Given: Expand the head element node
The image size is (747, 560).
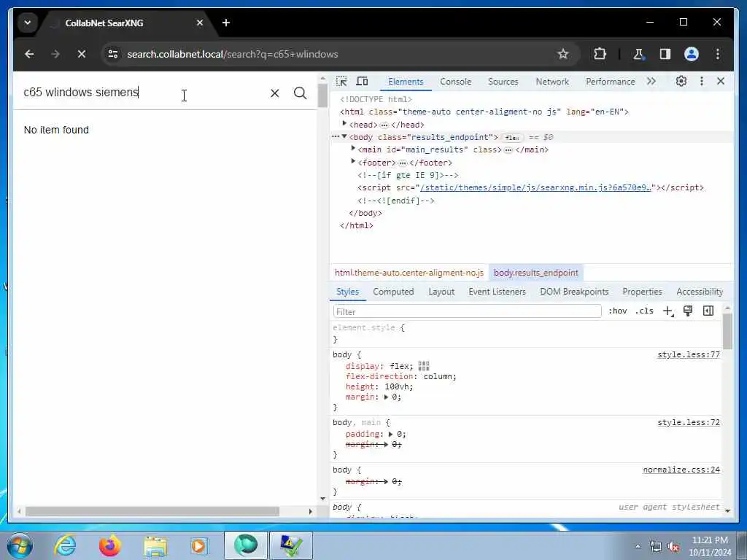Looking at the screenshot, I should (x=344, y=124).
